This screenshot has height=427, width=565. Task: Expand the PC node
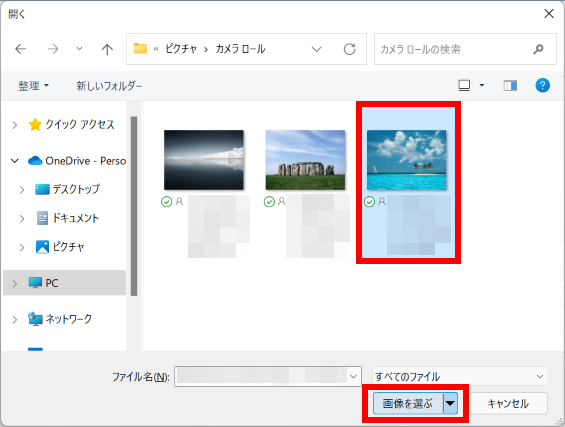[14, 283]
